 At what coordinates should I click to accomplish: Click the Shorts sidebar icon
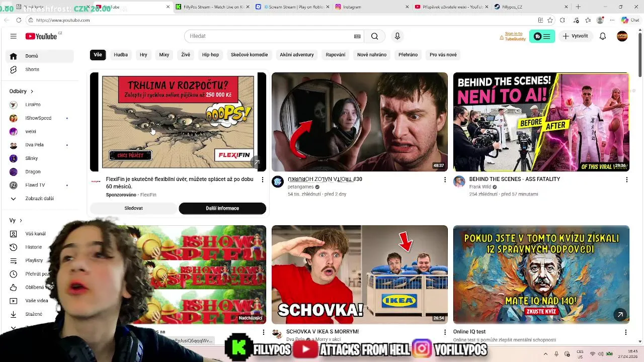coord(14,69)
